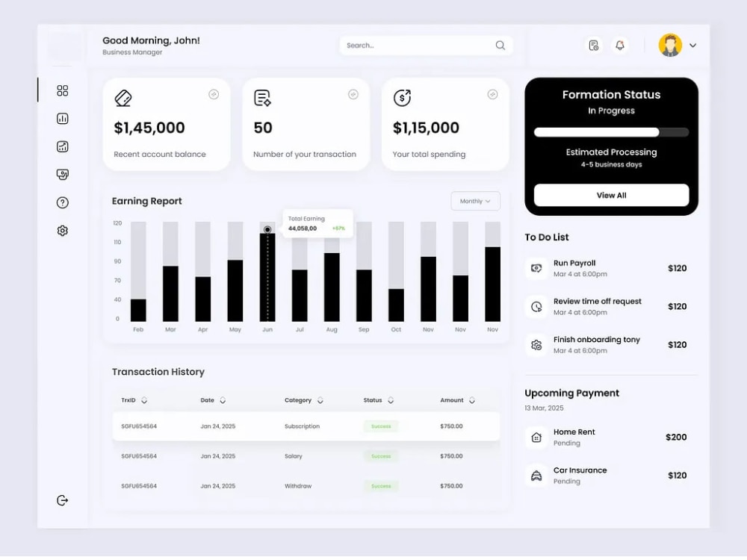Select the Withdraw category cell

click(298, 486)
